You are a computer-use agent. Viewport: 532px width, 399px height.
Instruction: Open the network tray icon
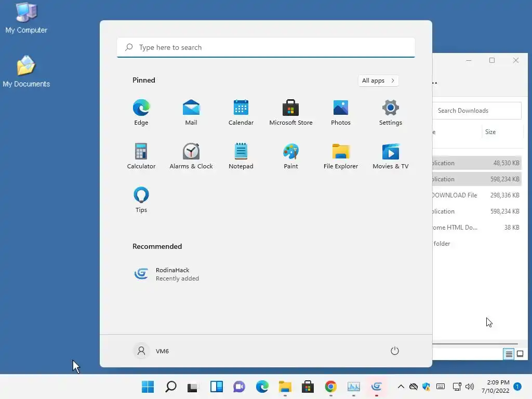point(457,387)
